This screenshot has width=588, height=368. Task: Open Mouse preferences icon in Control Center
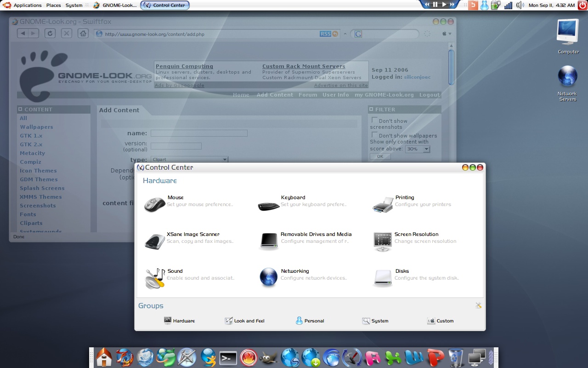click(155, 204)
